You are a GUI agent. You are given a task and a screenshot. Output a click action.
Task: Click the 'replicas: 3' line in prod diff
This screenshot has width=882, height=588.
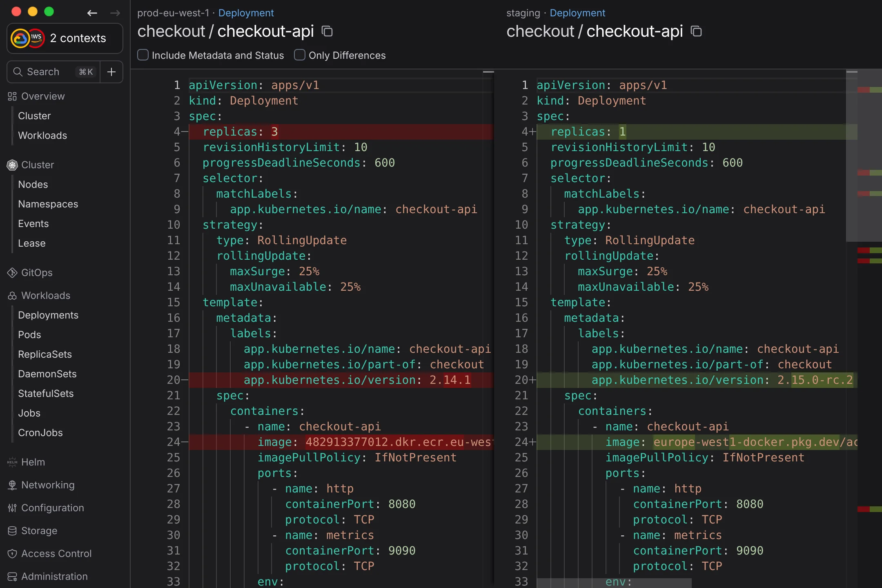pos(341,132)
